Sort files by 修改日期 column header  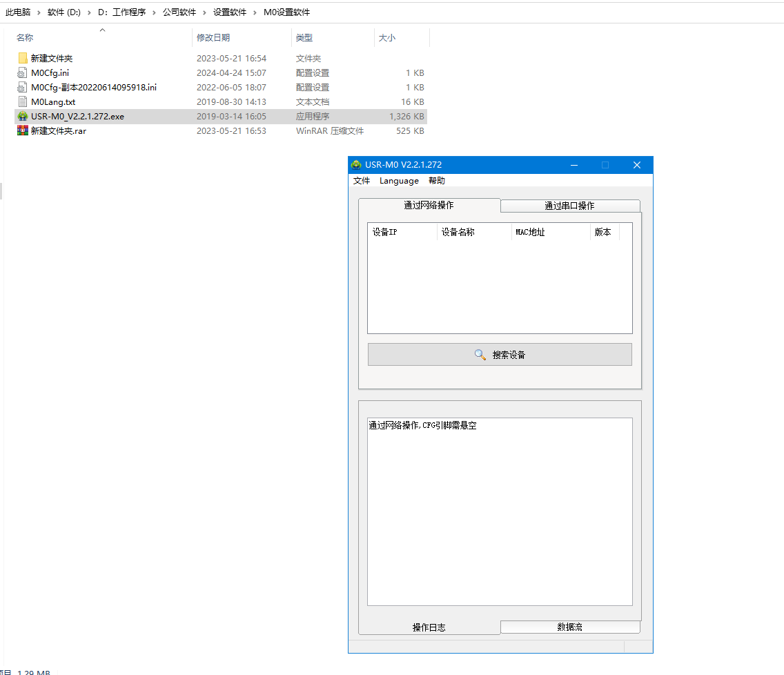pos(213,38)
